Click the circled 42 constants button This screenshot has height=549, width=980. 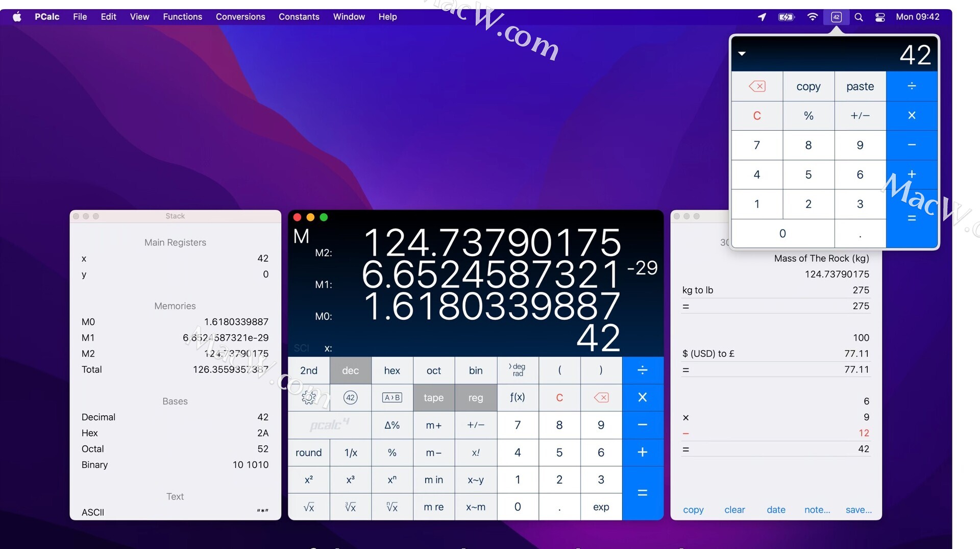pos(350,397)
